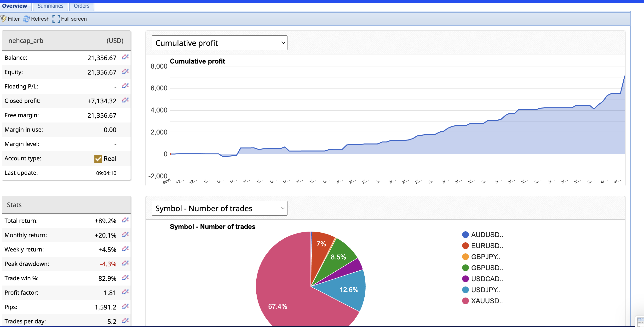Click the Filter funnel icon
644x327 pixels.
coord(4,19)
